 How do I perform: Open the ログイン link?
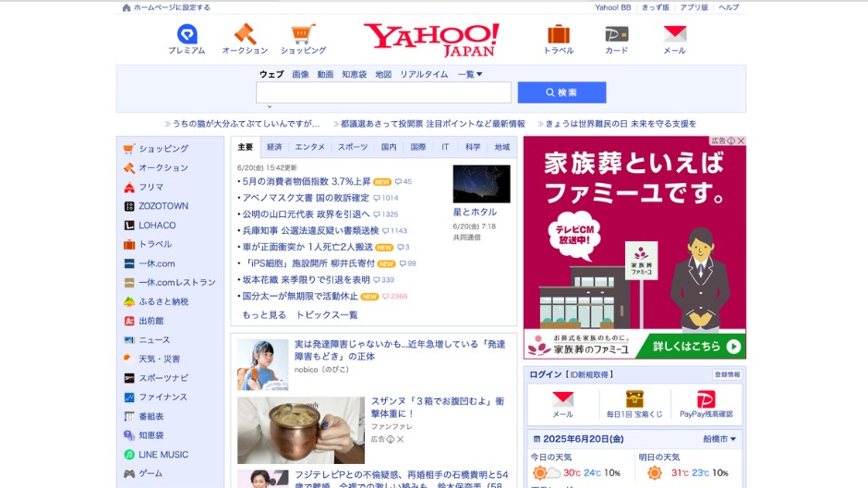(x=546, y=375)
